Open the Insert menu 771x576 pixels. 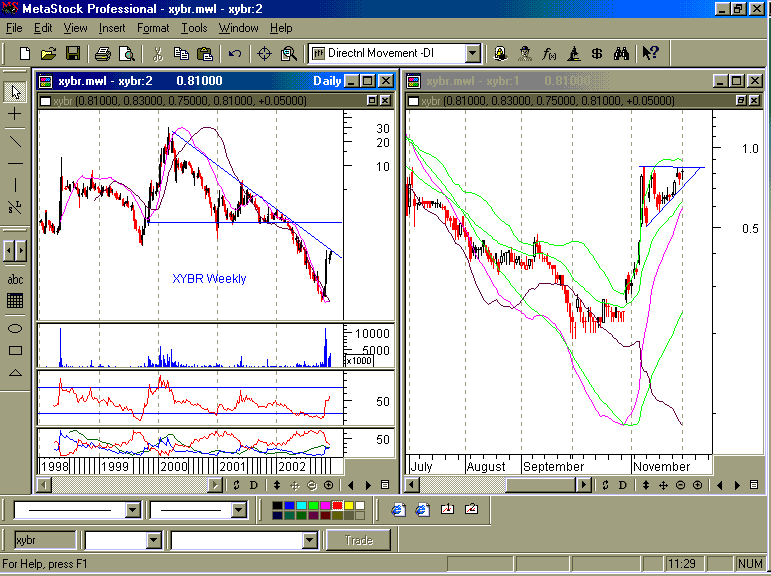tap(112, 28)
